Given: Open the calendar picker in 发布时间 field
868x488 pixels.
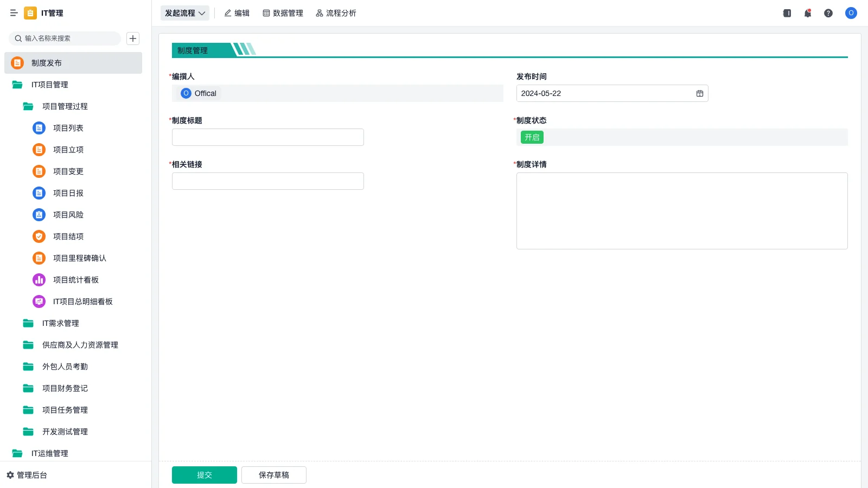Looking at the screenshot, I should tap(700, 93).
